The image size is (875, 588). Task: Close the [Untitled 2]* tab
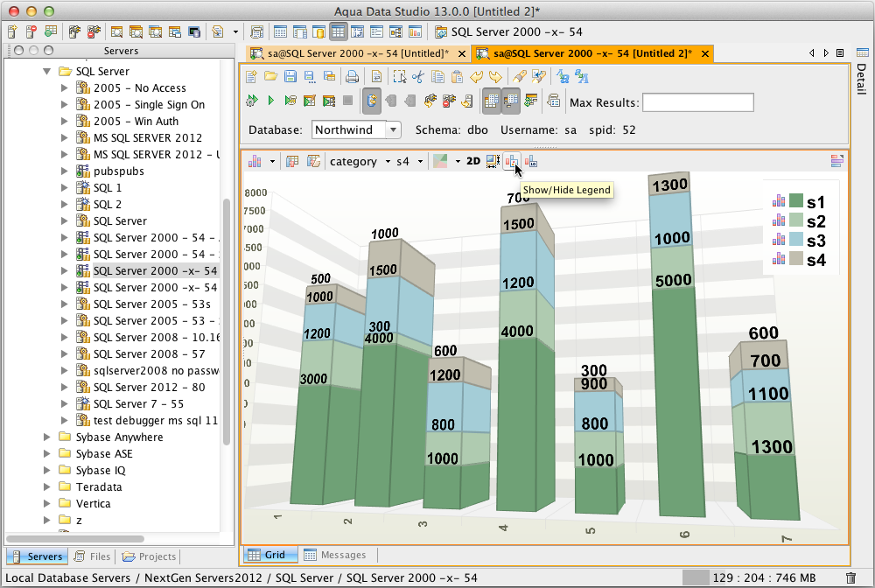point(704,53)
